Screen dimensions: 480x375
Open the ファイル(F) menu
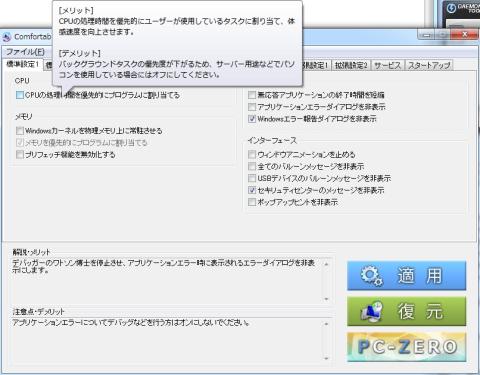25,52
